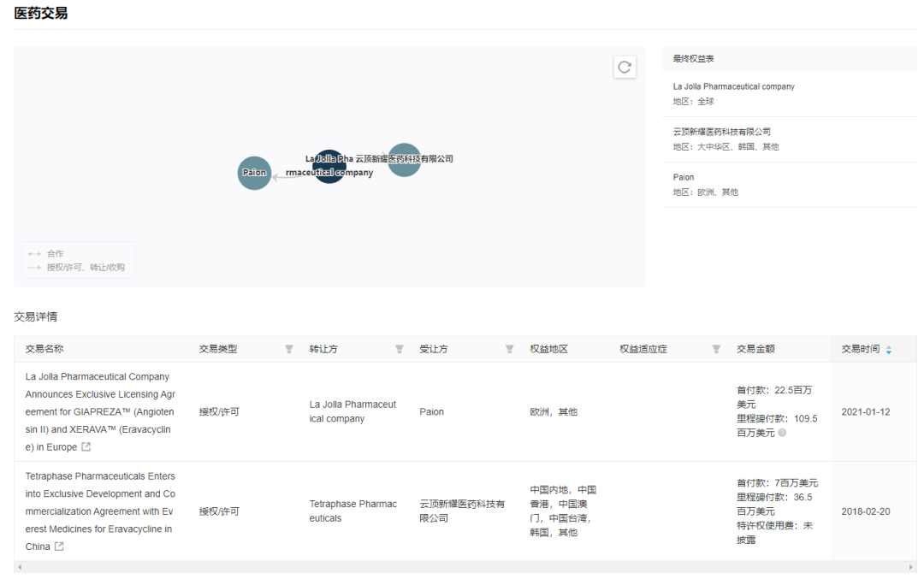Open external link icon for La Jolla deal
The height and width of the screenshot is (579, 924).
point(86,447)
